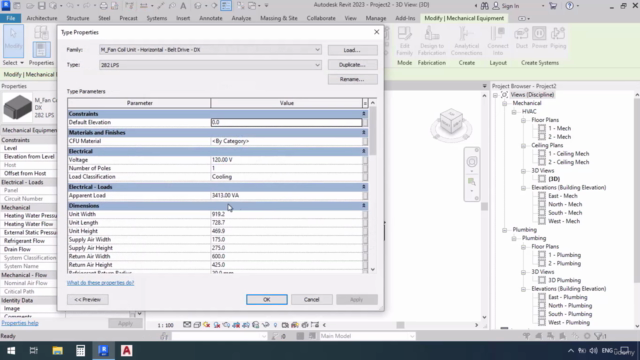Screen dimensions: 640x360
Task: Click the << Preview button
Action: click(87, 300)
